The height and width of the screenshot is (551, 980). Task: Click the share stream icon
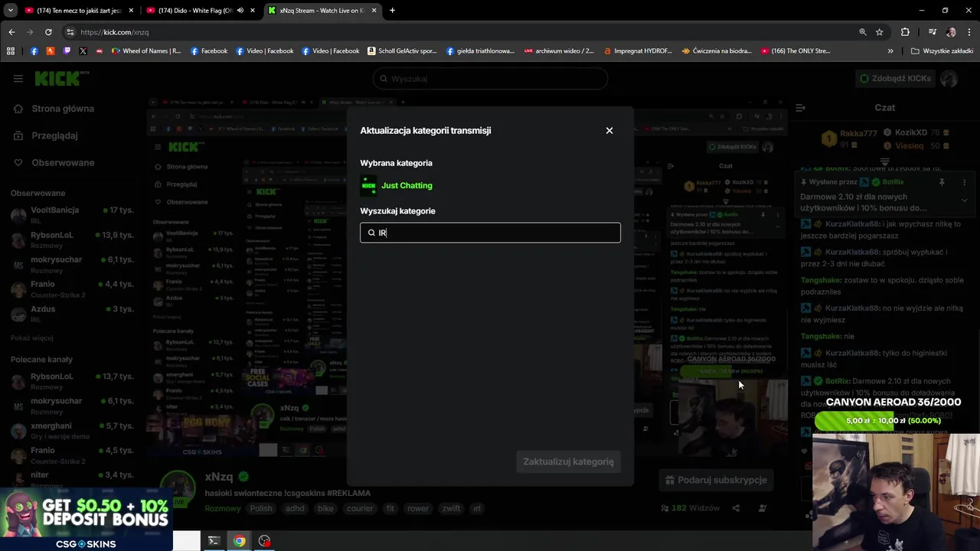coord(736,508)
